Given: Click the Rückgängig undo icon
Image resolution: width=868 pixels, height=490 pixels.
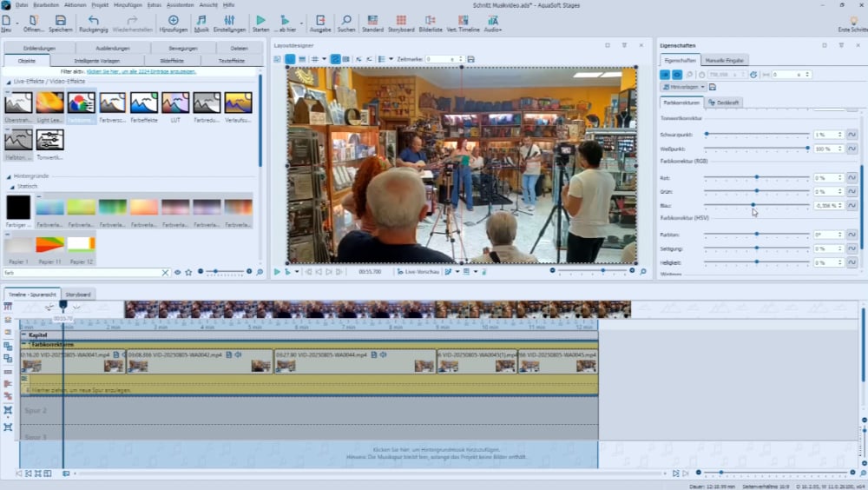Looking at the screenshot, I should [93, 21].
